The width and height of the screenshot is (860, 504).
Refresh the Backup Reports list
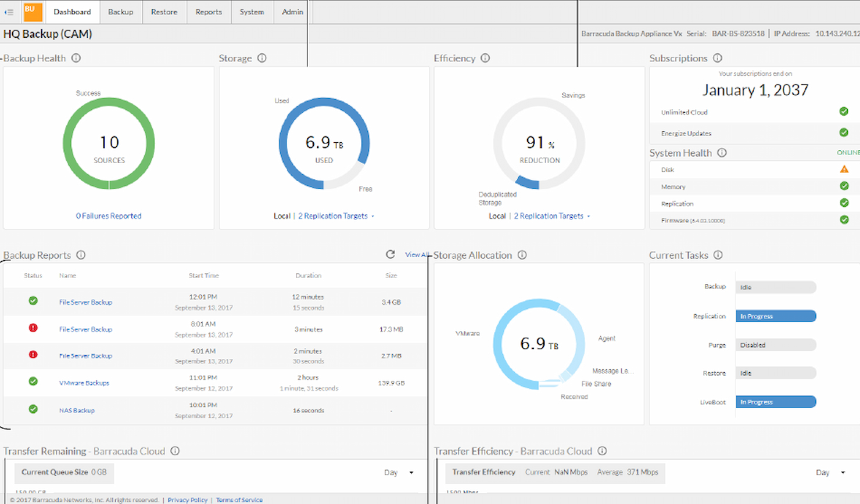[x=390, y=254]
